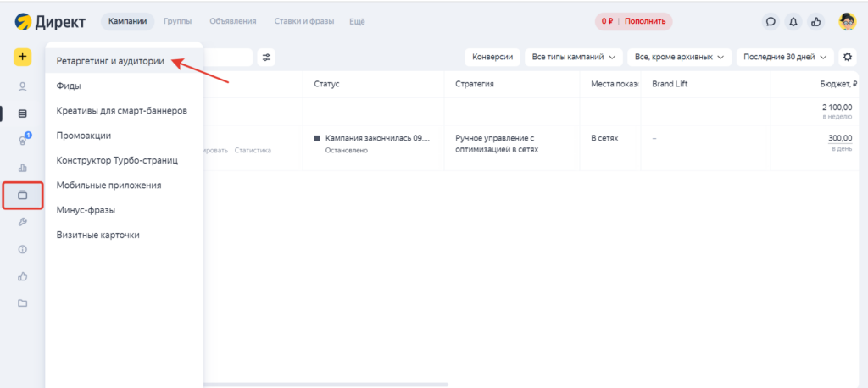
Task: Click the yellow plus create button
Action: [x=22, y=58]
